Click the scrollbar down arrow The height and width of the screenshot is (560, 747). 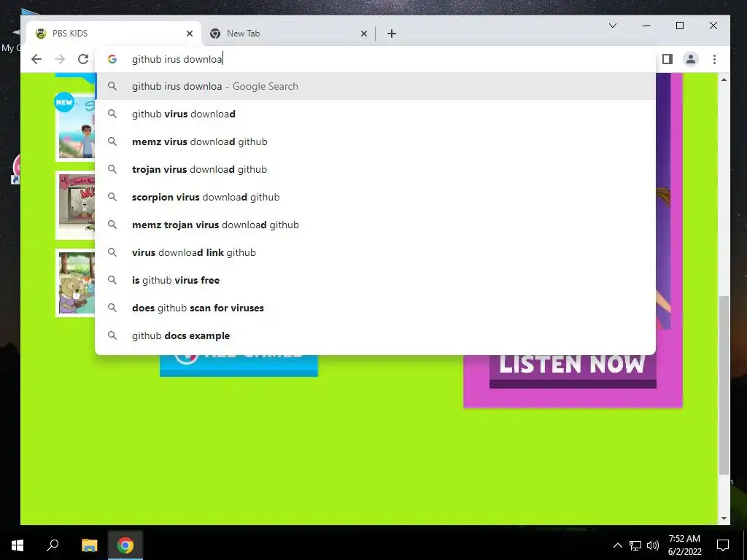click(724, 518)
